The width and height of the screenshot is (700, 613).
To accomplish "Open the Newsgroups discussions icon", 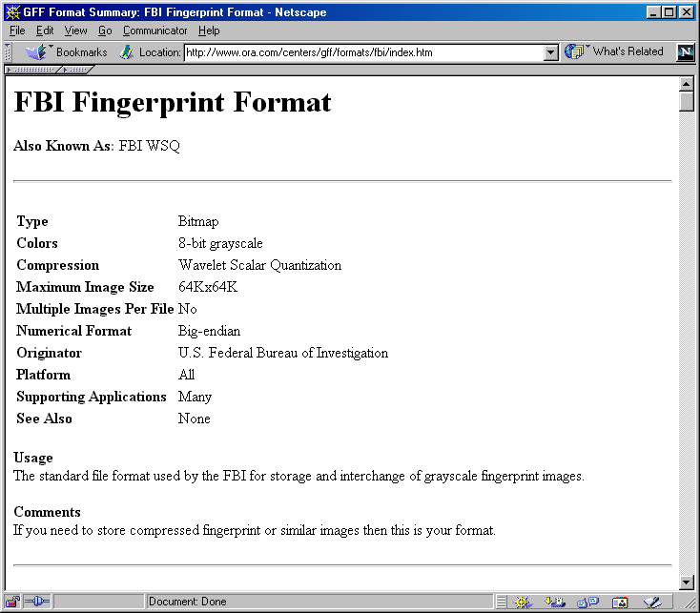I will (x=587, y=603).
